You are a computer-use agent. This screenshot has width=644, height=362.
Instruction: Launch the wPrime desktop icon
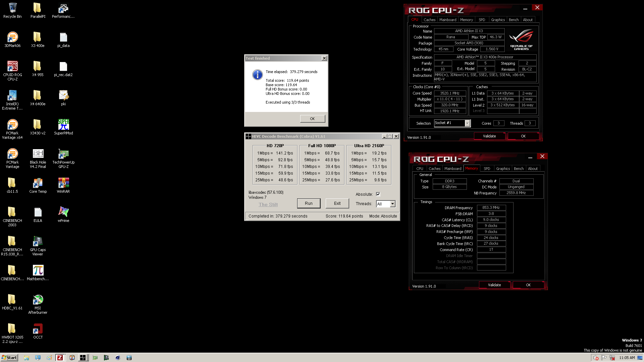63,215
